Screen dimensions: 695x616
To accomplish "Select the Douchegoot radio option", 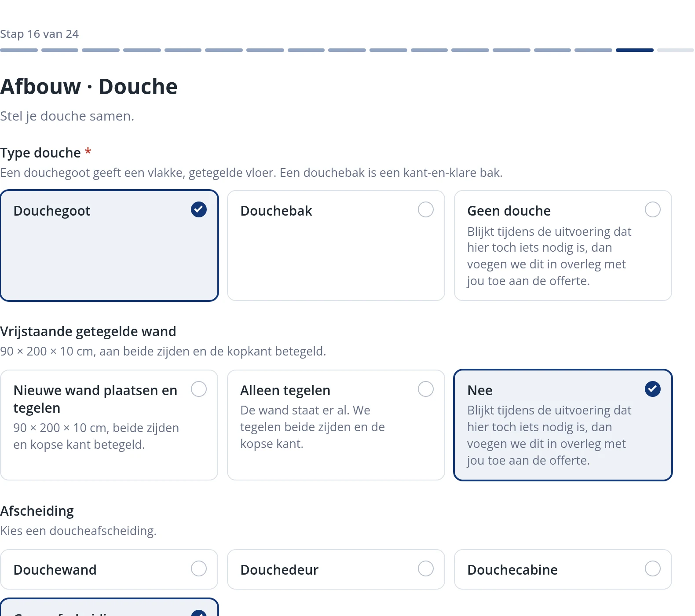I will pyautogui.click(x=109, y=246).
